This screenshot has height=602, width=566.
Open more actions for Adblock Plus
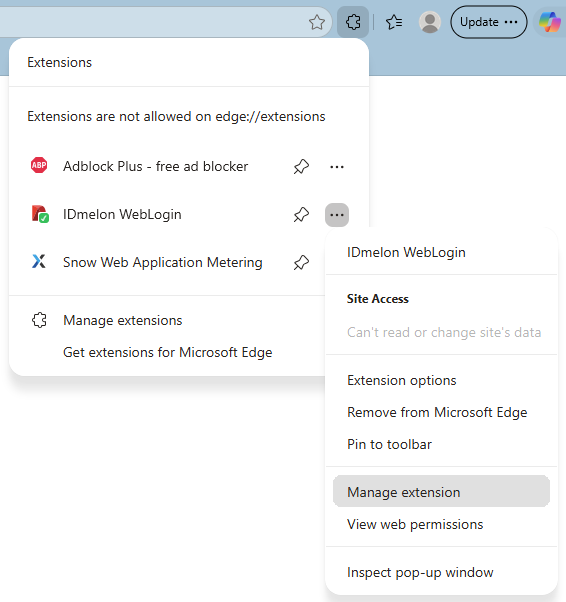click(x=337, y=167)
